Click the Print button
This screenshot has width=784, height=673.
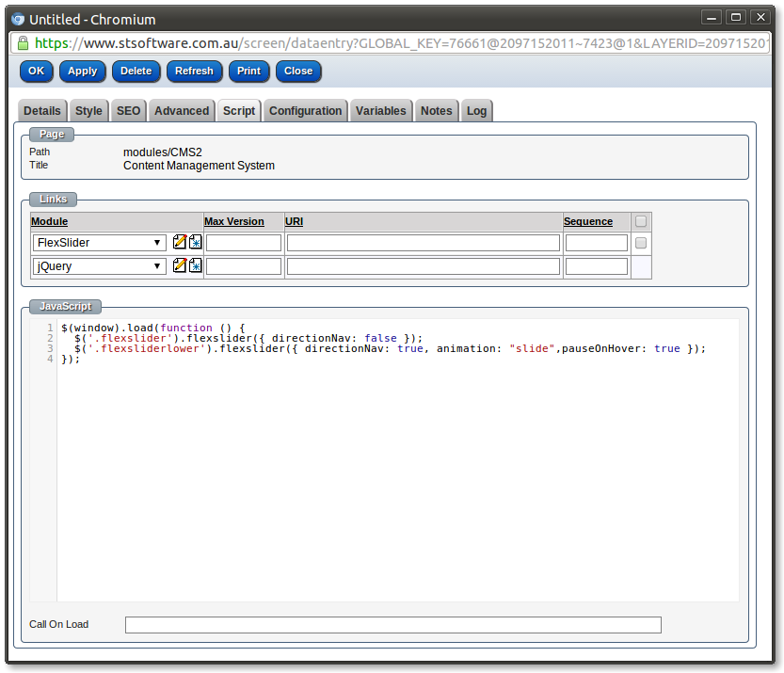tap(248, 71)
